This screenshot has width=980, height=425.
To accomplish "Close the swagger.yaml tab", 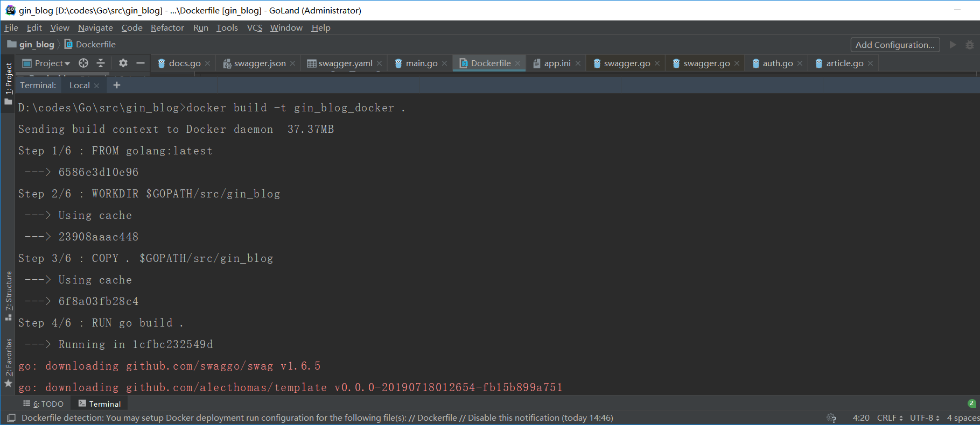I will tap(380, 63).
